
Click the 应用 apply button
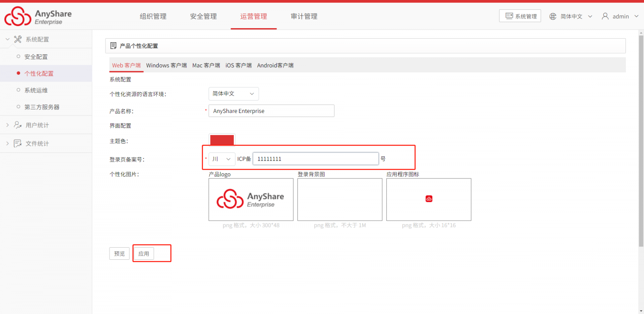[x=144, y=254]
